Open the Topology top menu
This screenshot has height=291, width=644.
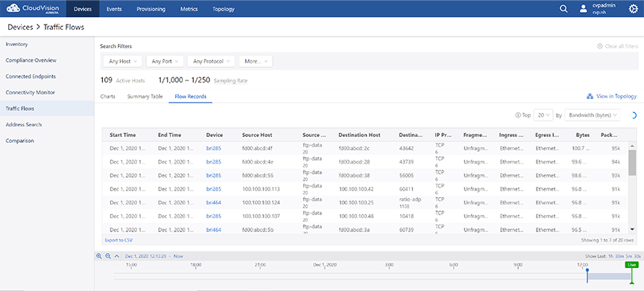coord(224,9)
